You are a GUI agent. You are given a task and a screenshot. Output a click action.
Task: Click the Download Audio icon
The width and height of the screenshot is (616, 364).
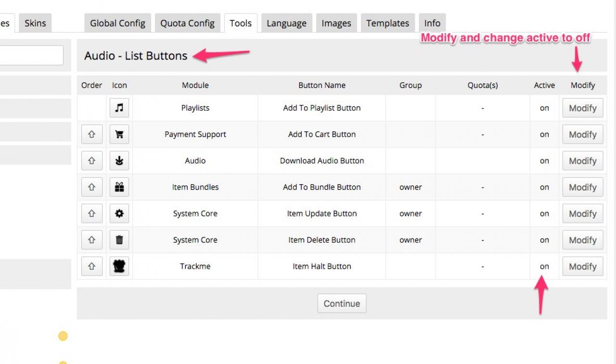(x=119, y=161)
